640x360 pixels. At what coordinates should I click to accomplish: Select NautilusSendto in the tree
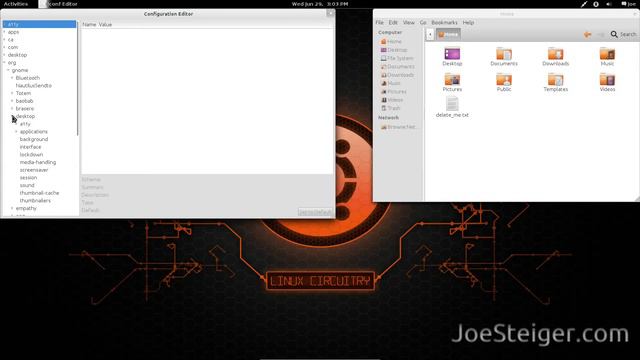pyautogui.click(x=33, y=86)
